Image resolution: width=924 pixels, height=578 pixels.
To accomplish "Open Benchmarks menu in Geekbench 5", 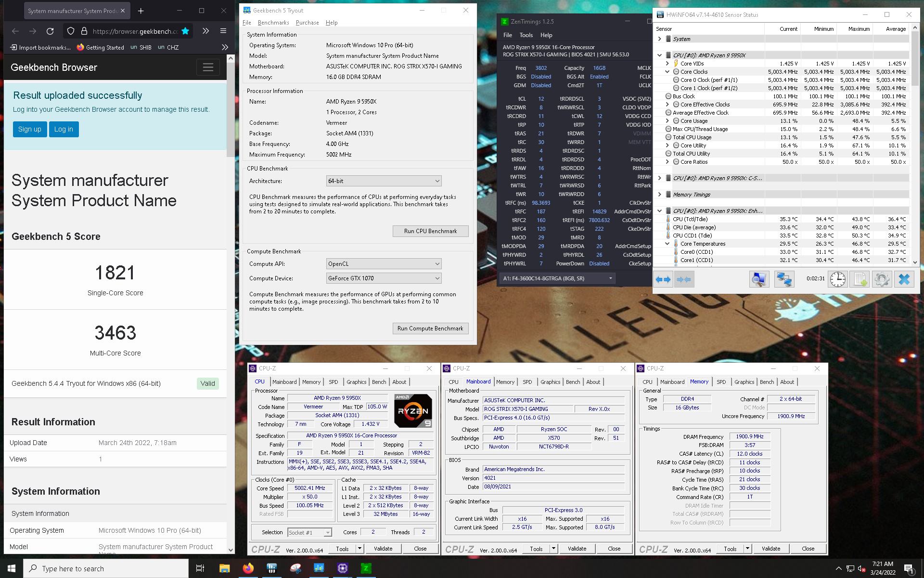I will [x=273, y=23].
